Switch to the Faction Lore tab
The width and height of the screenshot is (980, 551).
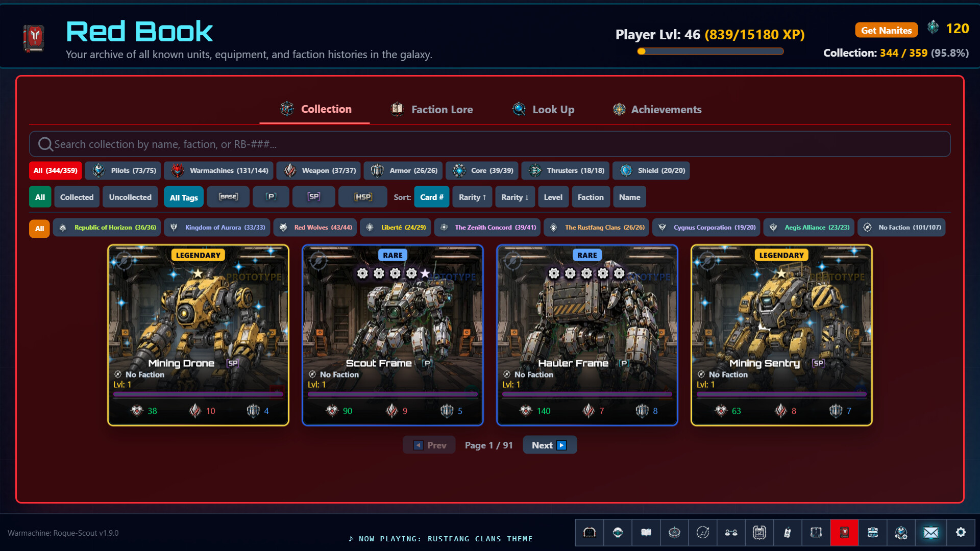click(432, 109)
